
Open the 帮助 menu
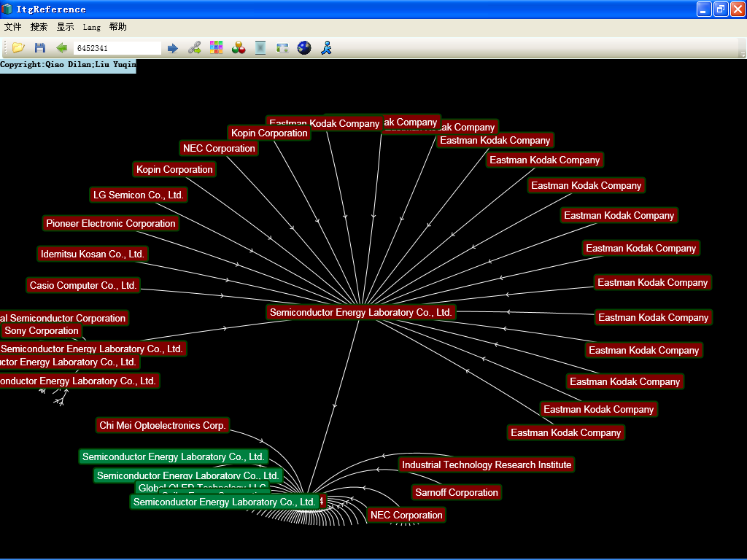pyautogui.click(x=117, y=27)
